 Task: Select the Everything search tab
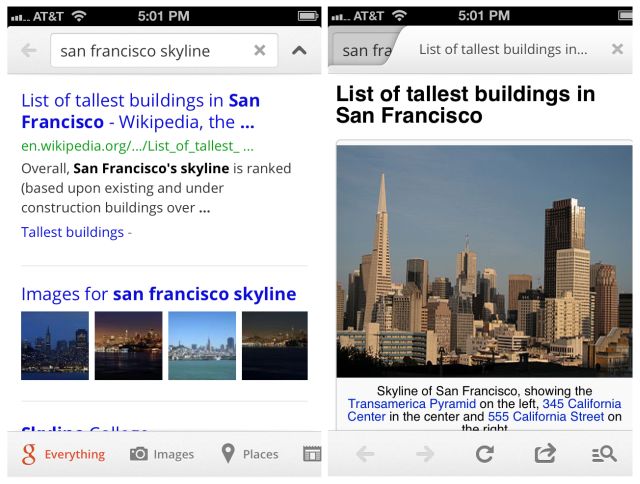tap(63, 454)
